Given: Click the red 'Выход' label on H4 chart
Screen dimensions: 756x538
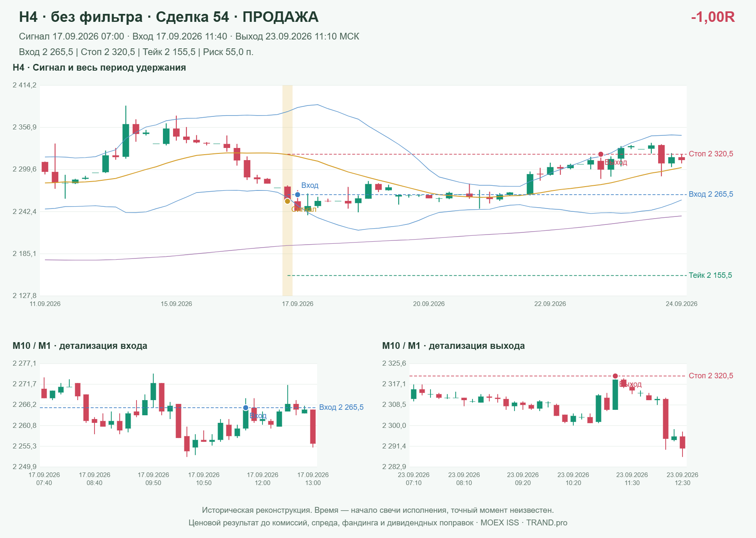Looking at the screenshot, I should pos(616,163).
